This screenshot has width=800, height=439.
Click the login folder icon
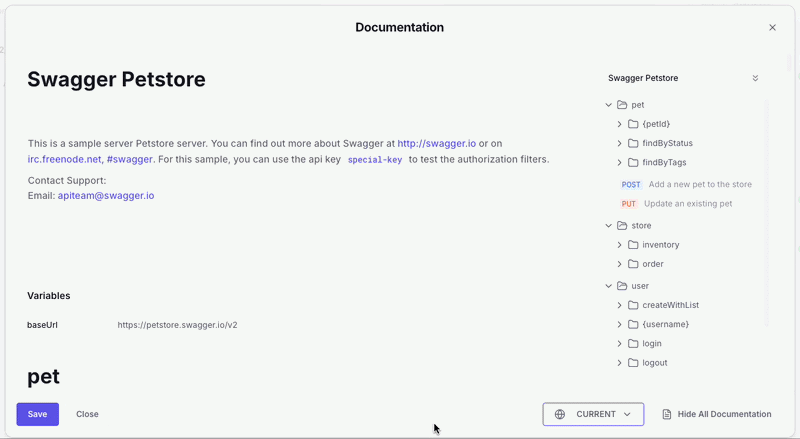(x=633, y=344)
